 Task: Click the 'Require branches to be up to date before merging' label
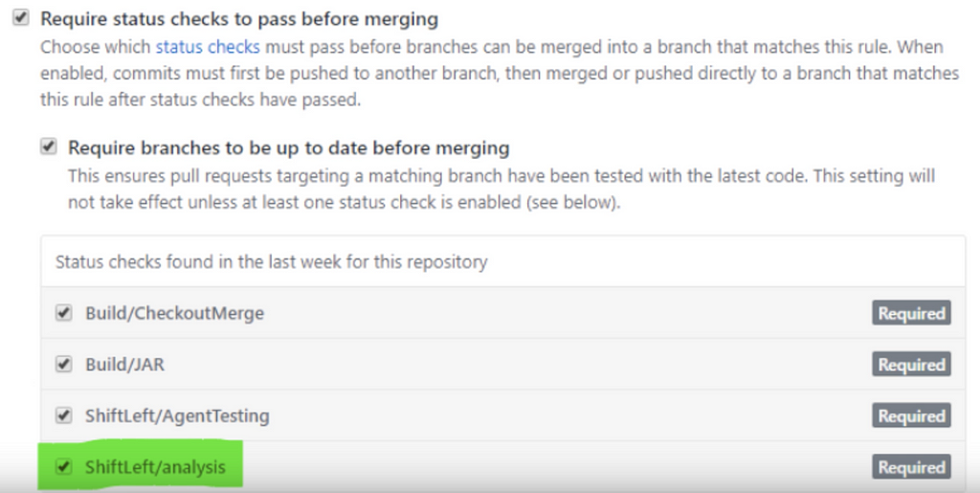pos(288,148)
